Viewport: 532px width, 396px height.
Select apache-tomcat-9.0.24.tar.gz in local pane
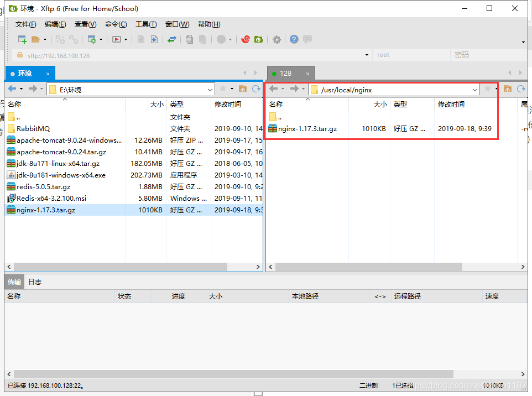[61, 152]
